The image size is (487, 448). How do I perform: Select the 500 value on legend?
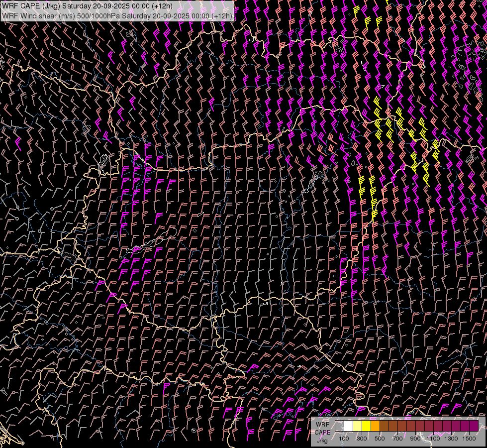point(380,439)
